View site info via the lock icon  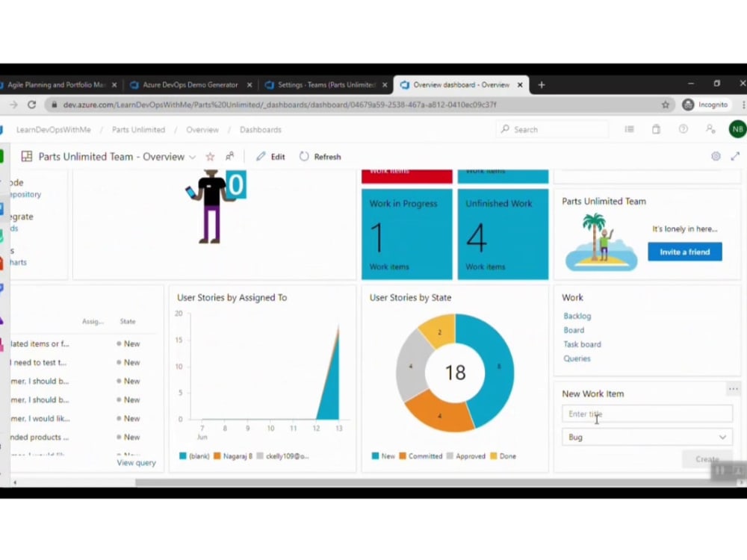pyautogui.click(x=55, y=105)
